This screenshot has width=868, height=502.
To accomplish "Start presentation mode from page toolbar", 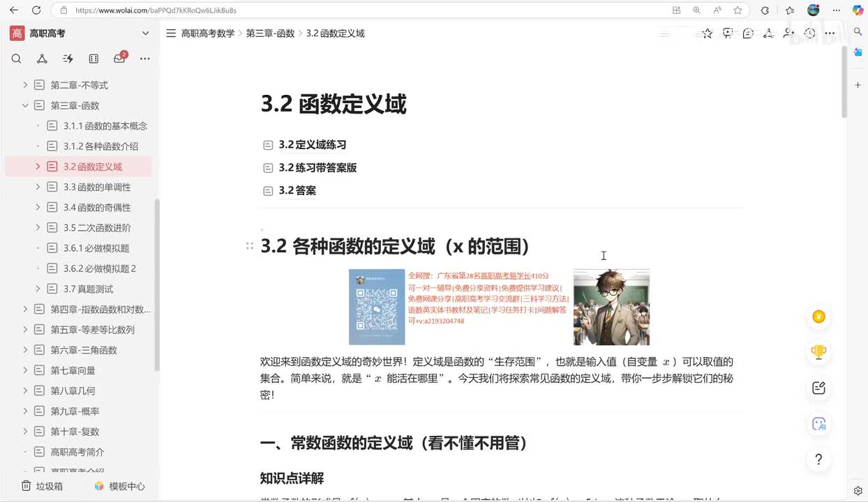I will coord(728,33).
